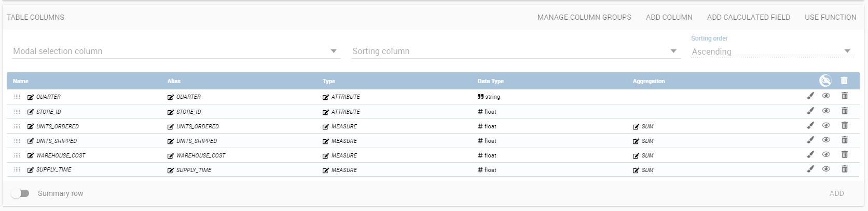Edit SUM aggregation for UNITS_SHIPPED
The width and height of the screenshot is (868, 211).
636,141
